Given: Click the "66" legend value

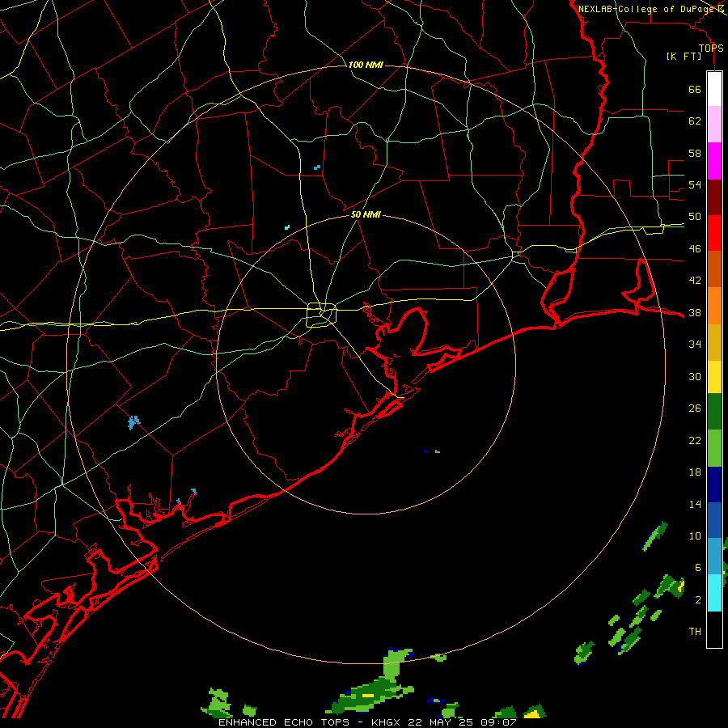Looking at the screenshot, I should (695, 89).
